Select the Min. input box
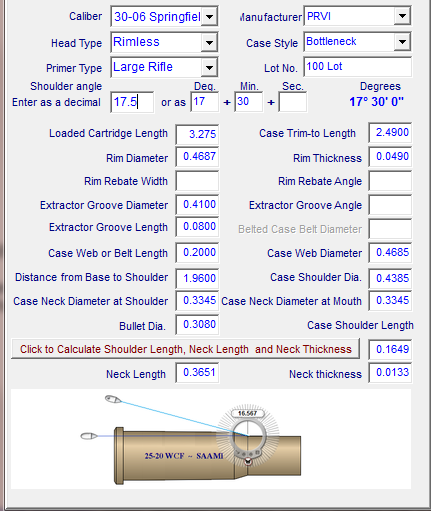 [x=249, y=102]
